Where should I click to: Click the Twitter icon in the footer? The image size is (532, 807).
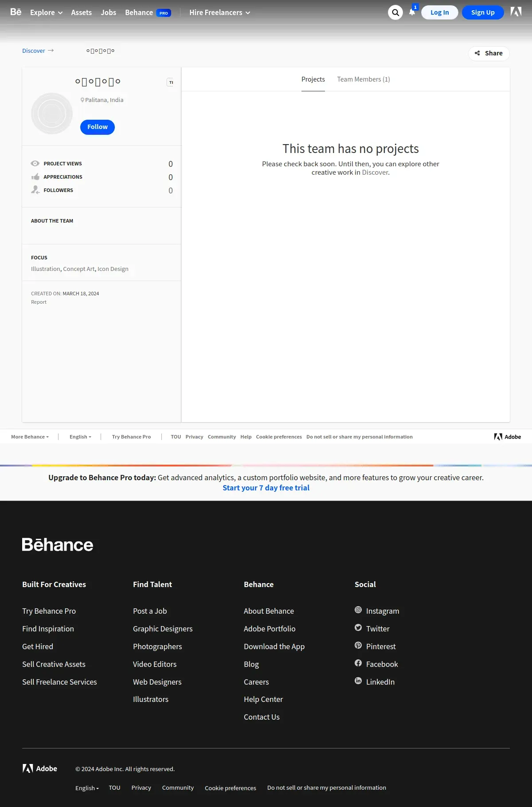(x=358, y=628)
